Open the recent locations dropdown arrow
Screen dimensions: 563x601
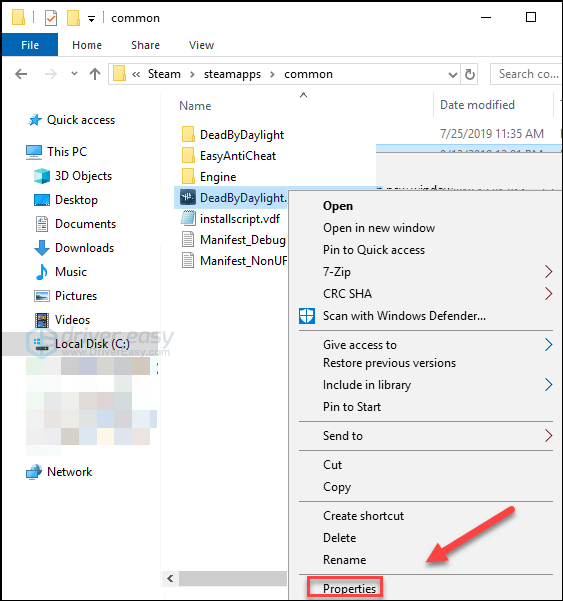pyautogui.click(x=74, y=73)
